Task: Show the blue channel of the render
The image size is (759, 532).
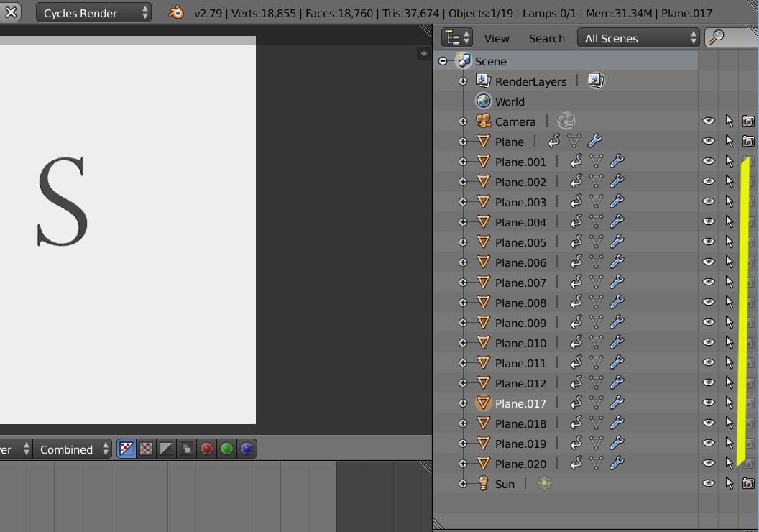Action: point(247,449)
